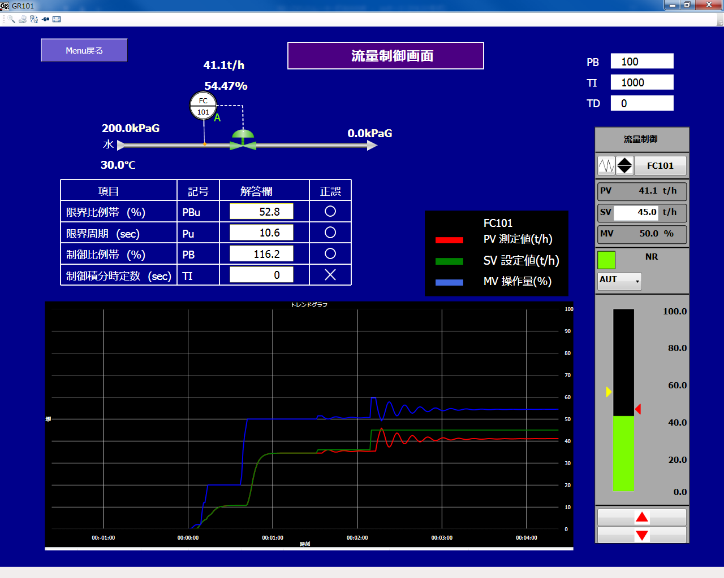Screen dimensions: 724x578
Task: Click the SV setpoint field showing 45.0
Action: coord(636,212)
